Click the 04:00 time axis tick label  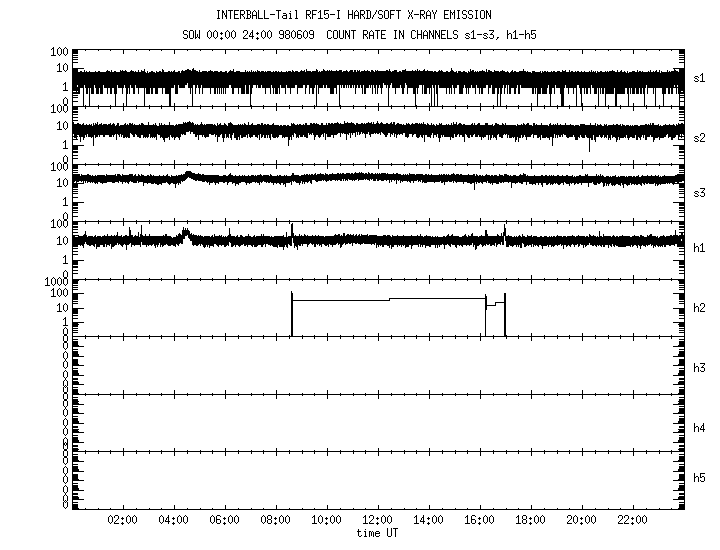pos(174,521)
